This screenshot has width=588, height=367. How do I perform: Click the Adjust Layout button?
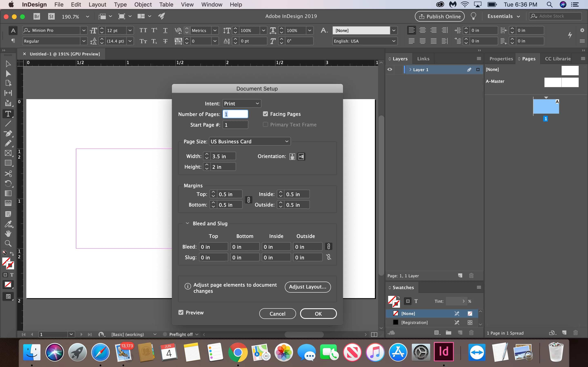(307, 287)
